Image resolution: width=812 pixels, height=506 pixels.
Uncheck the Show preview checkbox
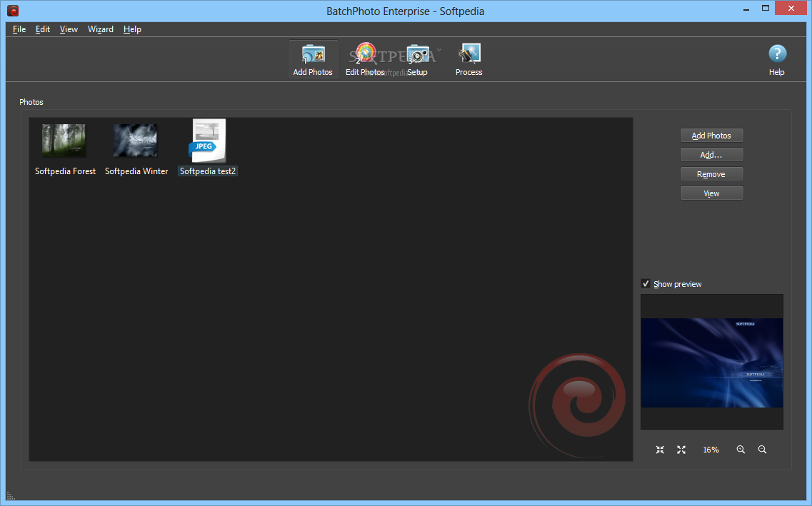click(646, 283)
